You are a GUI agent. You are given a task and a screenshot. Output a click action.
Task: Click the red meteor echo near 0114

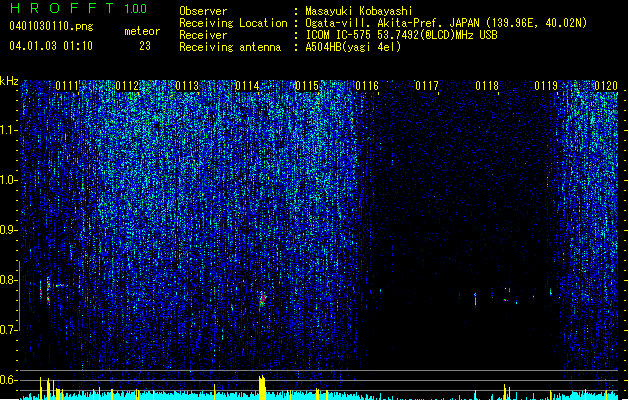point(262,299)
